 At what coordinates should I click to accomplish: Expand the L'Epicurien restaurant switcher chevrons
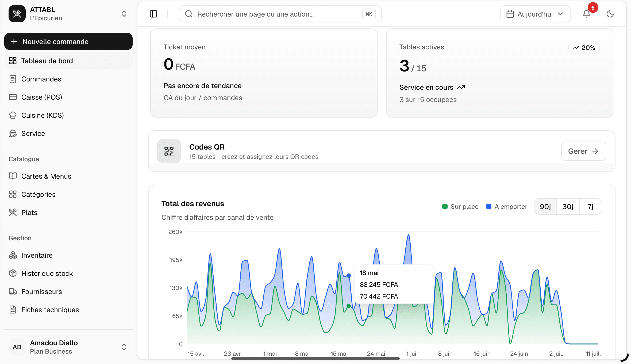click(124, 14)
